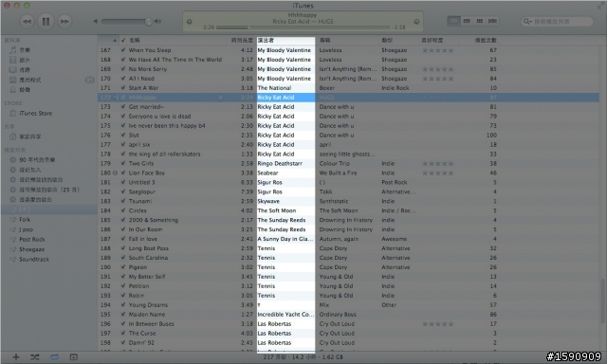This screenshot has height=364, width=607.
Task: Click the max-volume speaker icon
Action: tap(157, 21)
